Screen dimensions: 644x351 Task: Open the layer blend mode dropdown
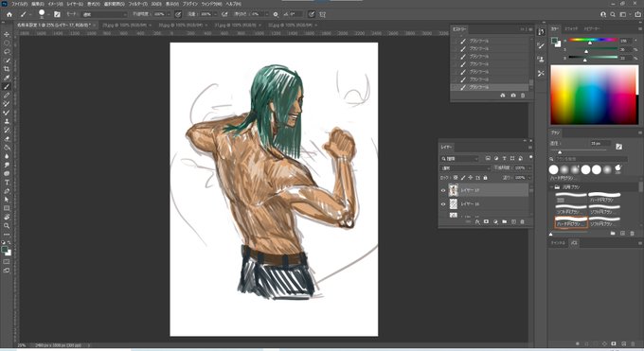click(x=465, y=168)
